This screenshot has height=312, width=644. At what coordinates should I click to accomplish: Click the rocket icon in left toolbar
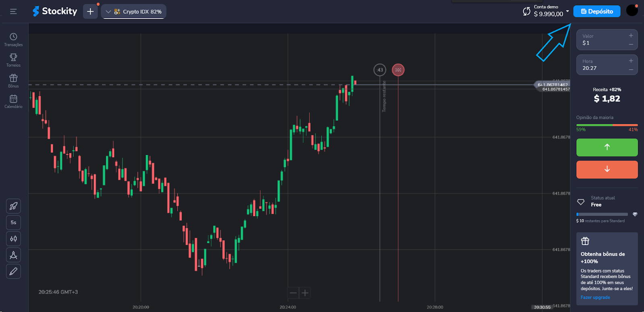coord(13,206)
